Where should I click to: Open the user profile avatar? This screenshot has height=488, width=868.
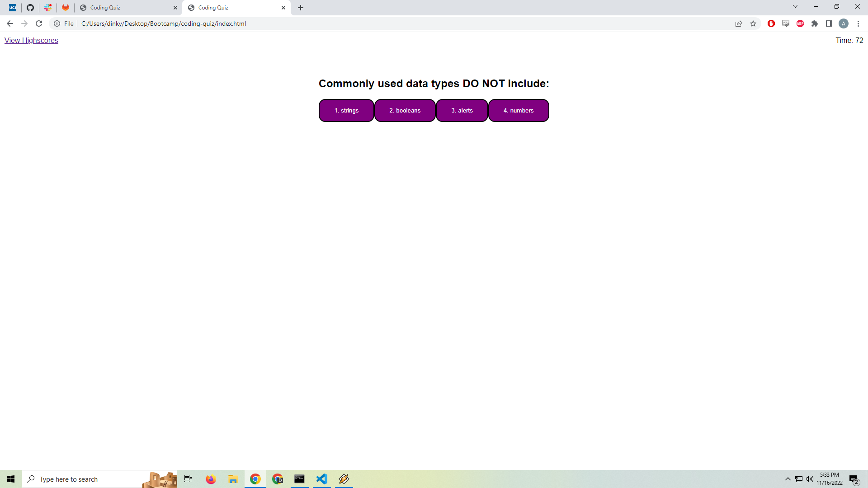844,23
